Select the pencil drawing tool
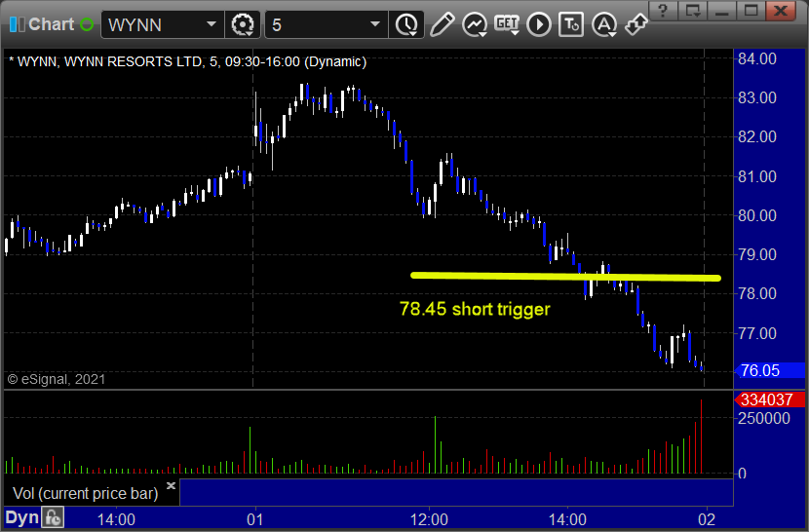809x532 pixels. (443, 24)
